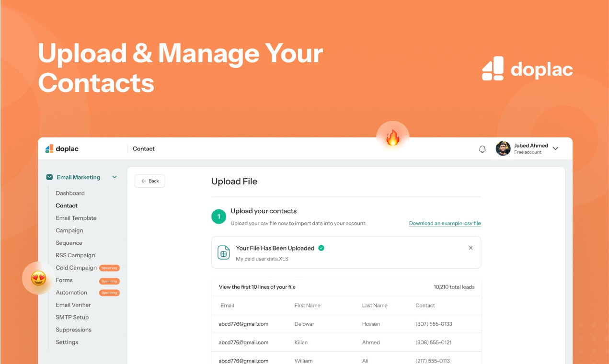Remove the uploaded file with X
This screenshot has height=364, width=609.
[471, 248]
